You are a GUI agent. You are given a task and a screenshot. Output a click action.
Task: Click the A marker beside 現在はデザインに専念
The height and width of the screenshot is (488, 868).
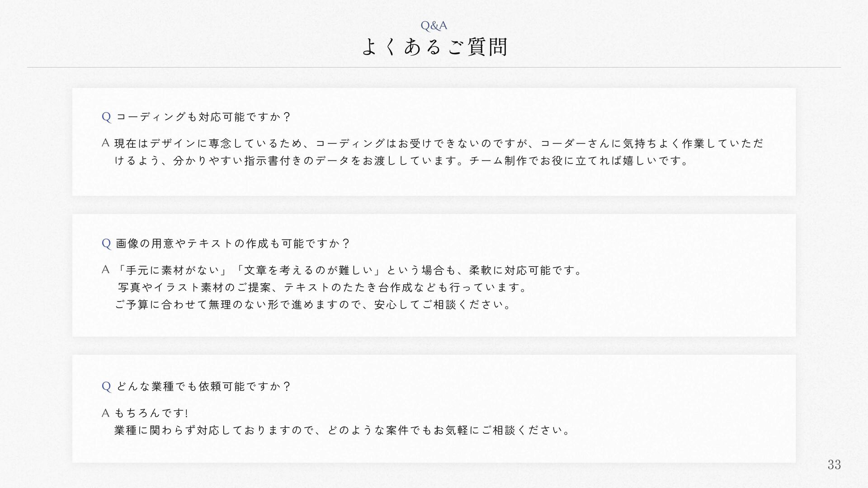(x=106, y=143)
